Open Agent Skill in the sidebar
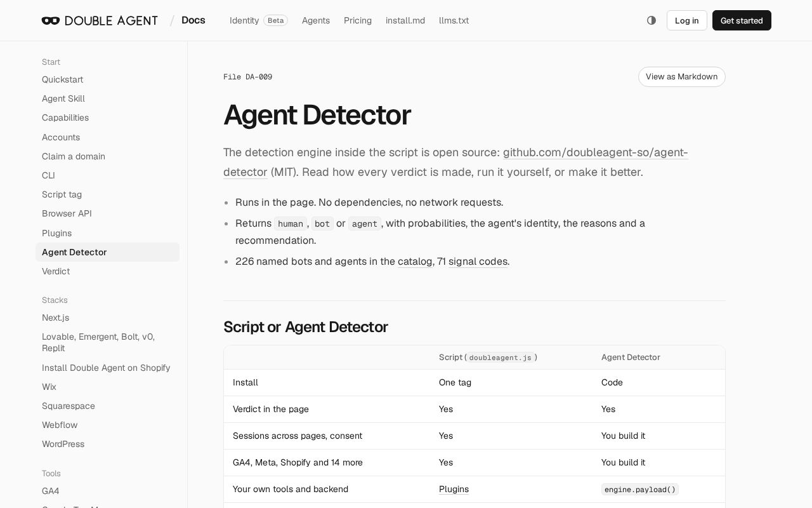 [x=107, y=98]
